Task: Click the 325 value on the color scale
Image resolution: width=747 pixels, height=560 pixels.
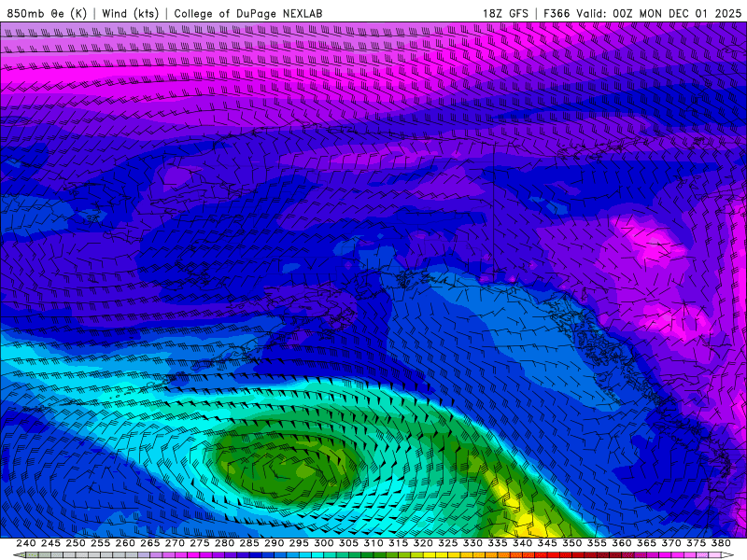Action: [448, 543]
